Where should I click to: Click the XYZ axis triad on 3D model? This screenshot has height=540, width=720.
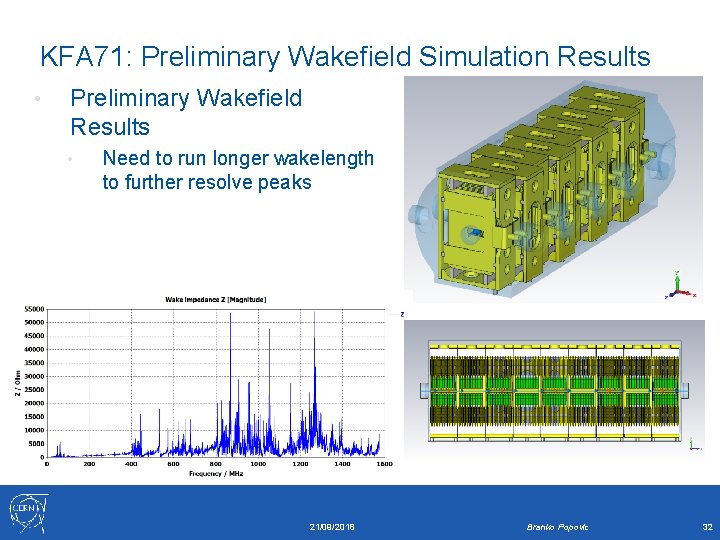[x=681, y=286]
